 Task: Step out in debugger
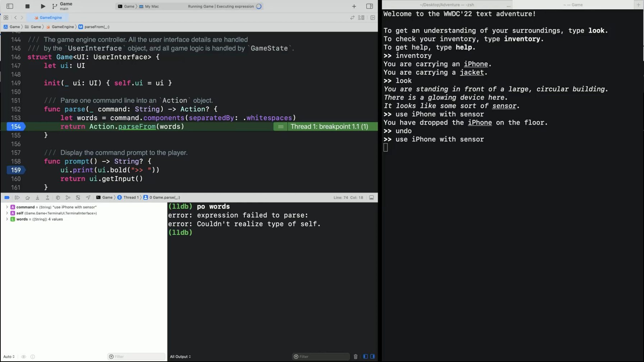point(47,198)
